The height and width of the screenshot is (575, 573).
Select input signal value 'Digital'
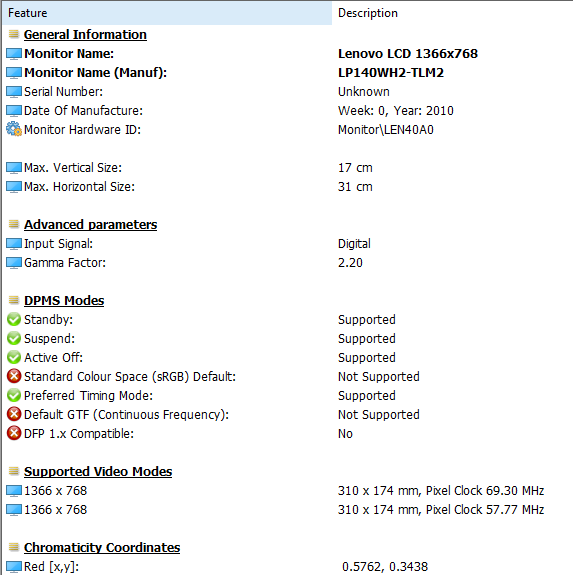[354, 244]
